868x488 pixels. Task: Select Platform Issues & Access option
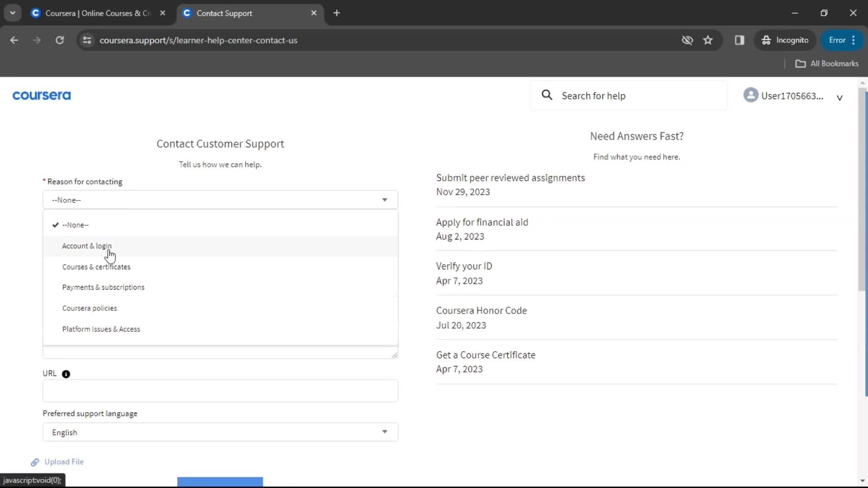[221, 329]
